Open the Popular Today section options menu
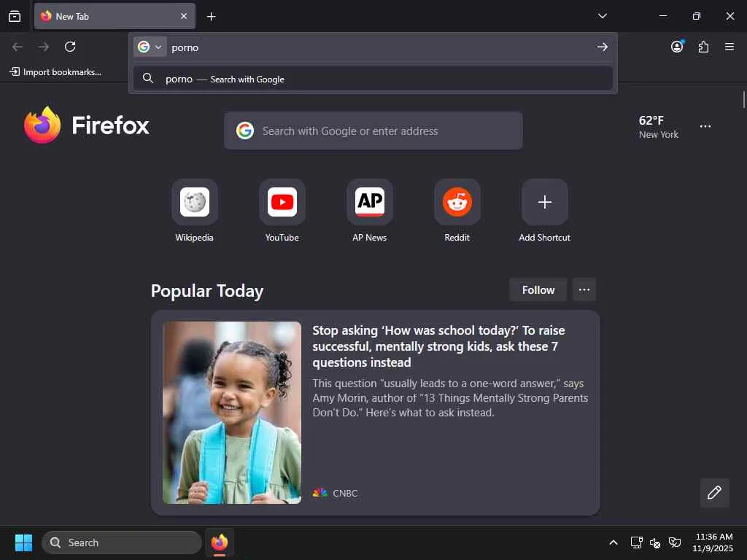Image resolution: width=747 pixels, height=560 pixels. 584,290
